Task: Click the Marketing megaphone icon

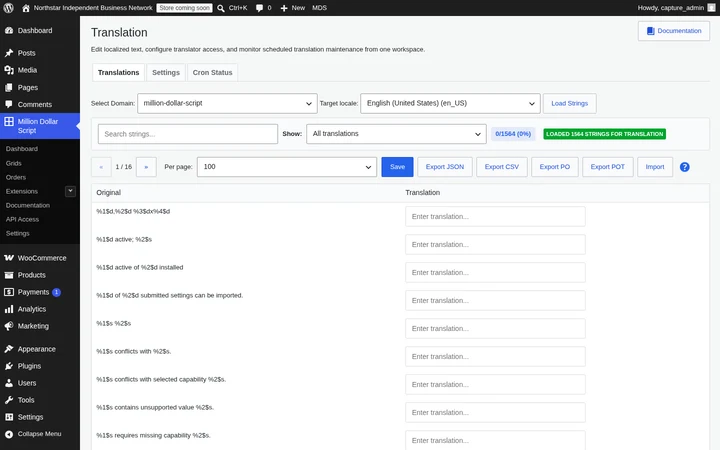Action: (9, 326)
